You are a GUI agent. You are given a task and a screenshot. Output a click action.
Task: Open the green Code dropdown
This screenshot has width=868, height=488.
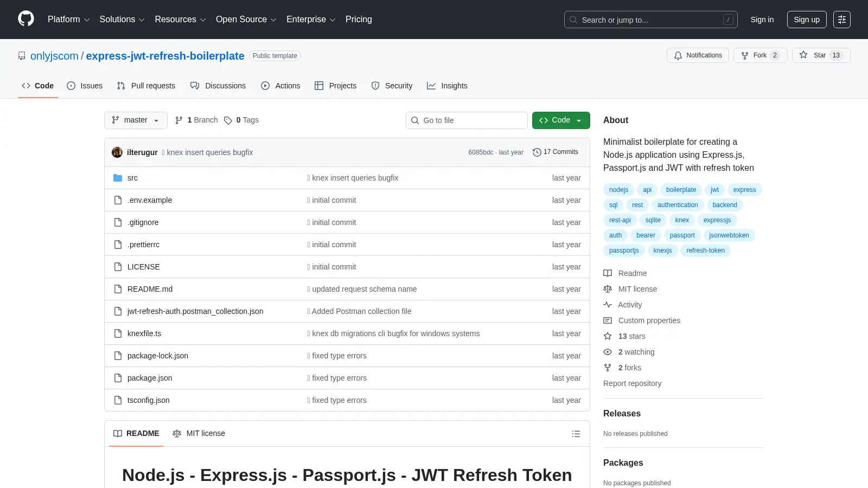[561, 120]
